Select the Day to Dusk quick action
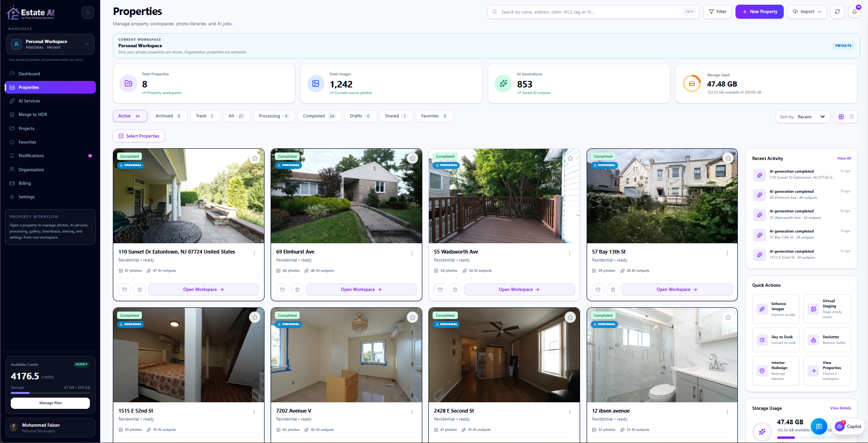This screenshot has width=868, height=443. coord(776,340)
